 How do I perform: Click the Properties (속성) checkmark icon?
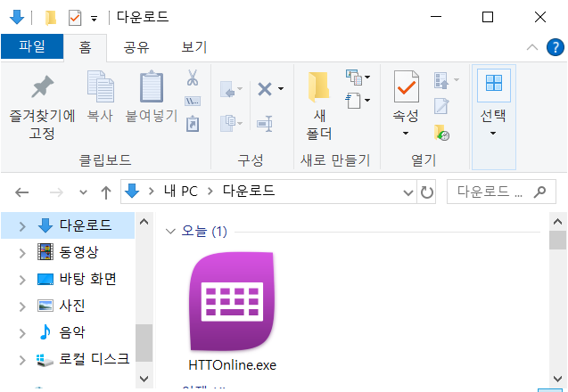pyautogui.click(x=406, y=86)
